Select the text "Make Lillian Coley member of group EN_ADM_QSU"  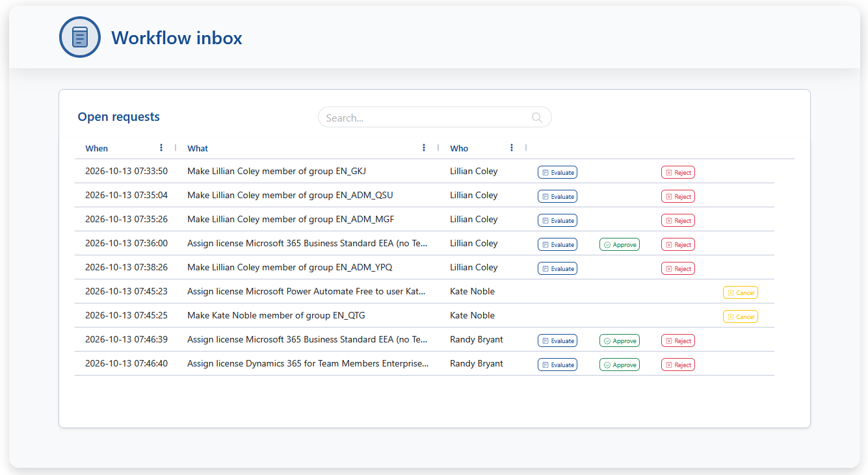click(290, 196)
